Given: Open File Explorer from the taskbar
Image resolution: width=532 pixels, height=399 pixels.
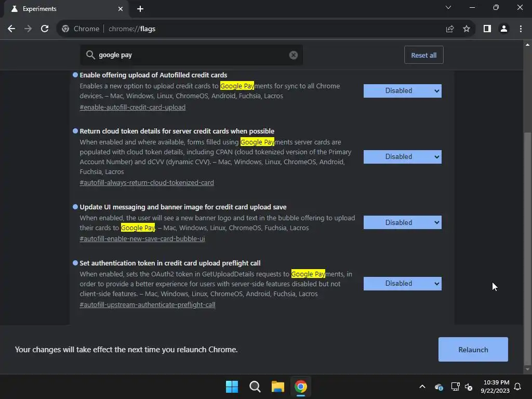Looking at the screenshot, I should (x=277, y=387).
